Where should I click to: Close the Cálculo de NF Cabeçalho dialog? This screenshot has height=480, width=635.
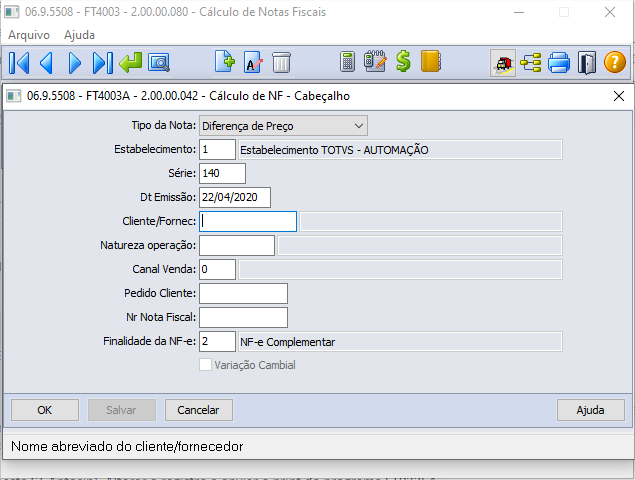617,96
